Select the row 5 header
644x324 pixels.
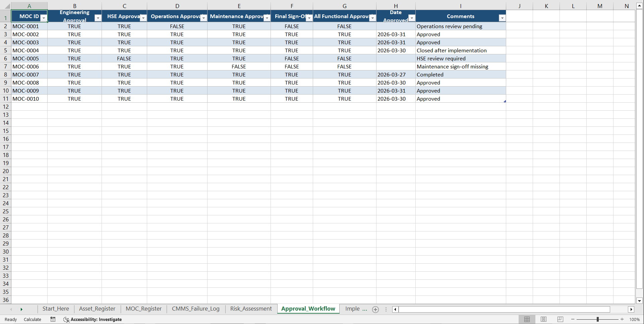point(5,50)
